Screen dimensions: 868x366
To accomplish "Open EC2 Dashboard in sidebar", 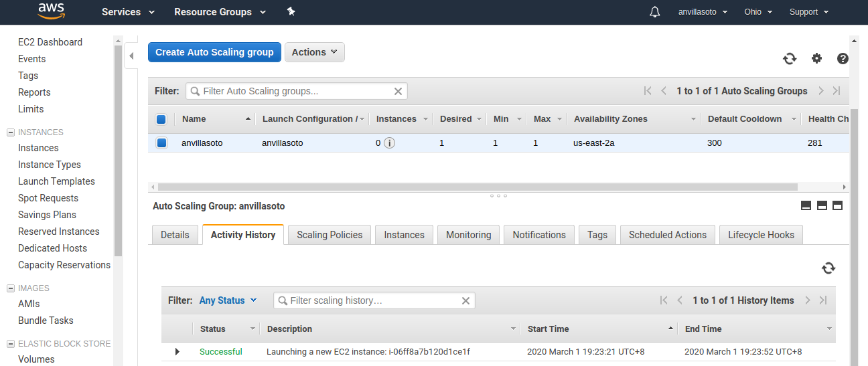I will click(x=50, y=42).
